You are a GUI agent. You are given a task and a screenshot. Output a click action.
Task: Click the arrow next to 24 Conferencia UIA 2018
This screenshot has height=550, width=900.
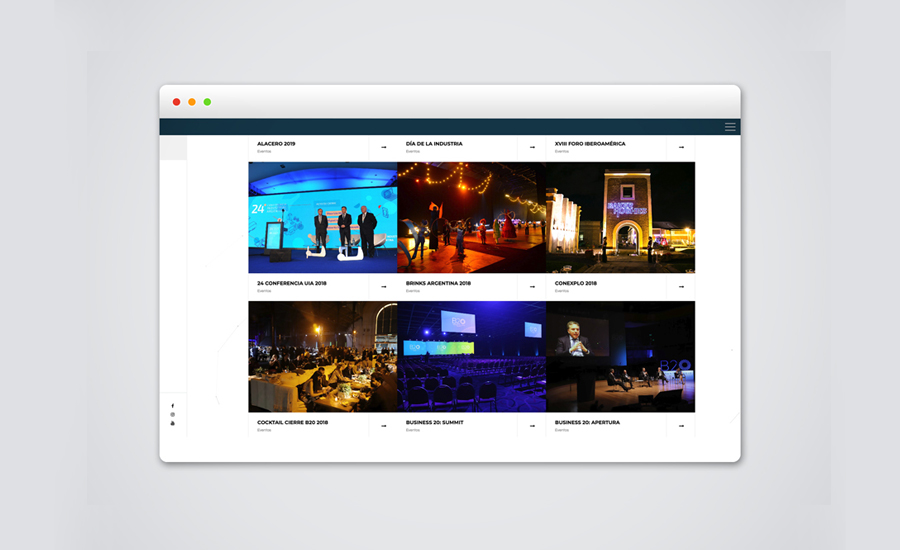point(383,287)
